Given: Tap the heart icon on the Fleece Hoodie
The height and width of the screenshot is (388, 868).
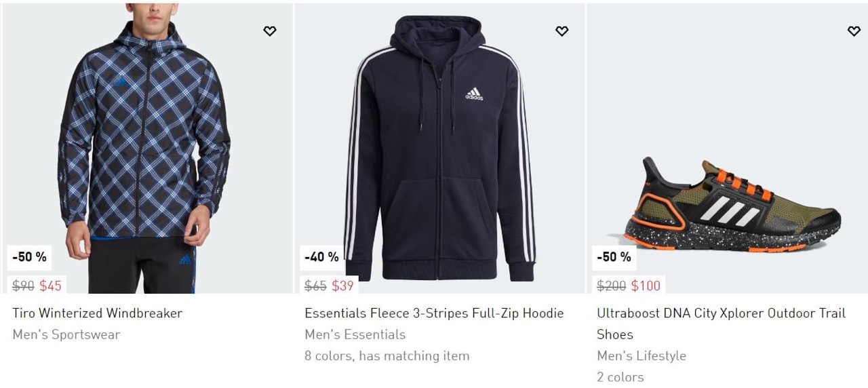Looking at the screenshot, I should click(561, 31).
